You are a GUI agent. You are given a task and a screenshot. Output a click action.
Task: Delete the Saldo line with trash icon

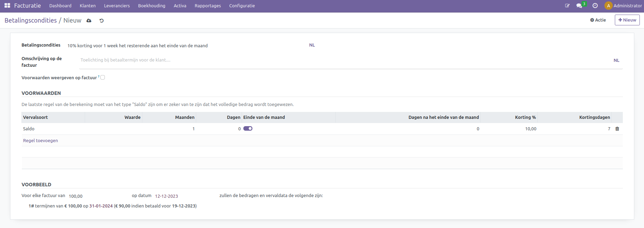tap(617, 129)
